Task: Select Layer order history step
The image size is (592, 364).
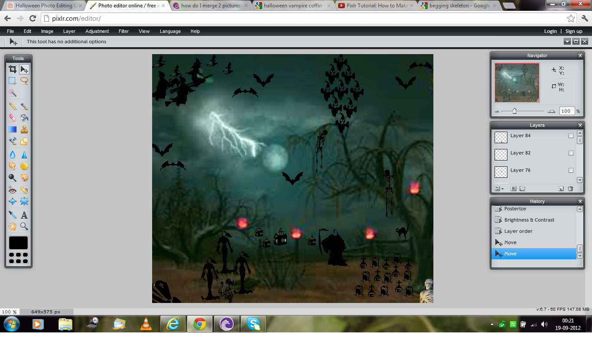Action: coord(534,231)
